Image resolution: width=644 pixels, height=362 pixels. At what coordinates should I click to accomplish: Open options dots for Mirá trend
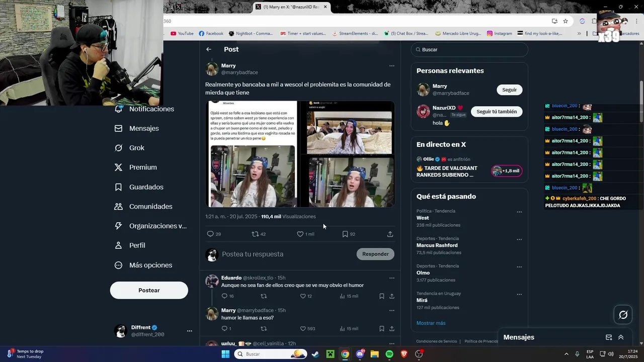click(x=519, y=295)
